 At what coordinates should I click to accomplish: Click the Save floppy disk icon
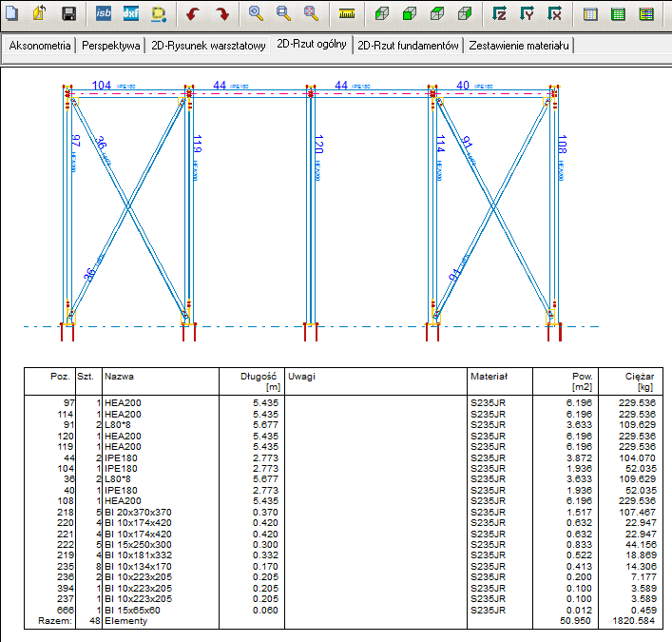point(68,14)
